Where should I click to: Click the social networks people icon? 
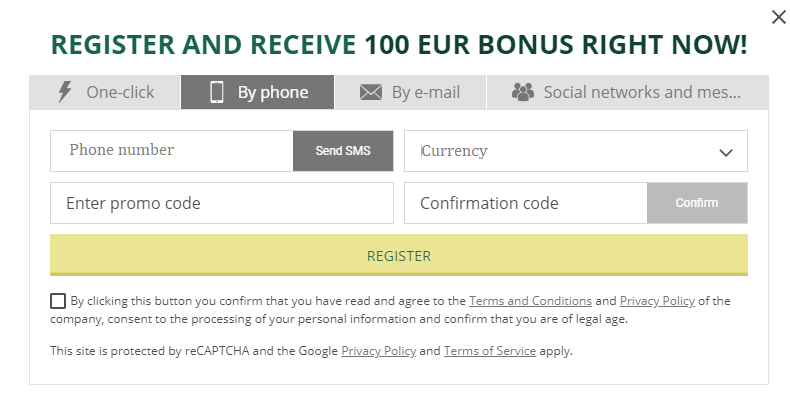(523, 92)
